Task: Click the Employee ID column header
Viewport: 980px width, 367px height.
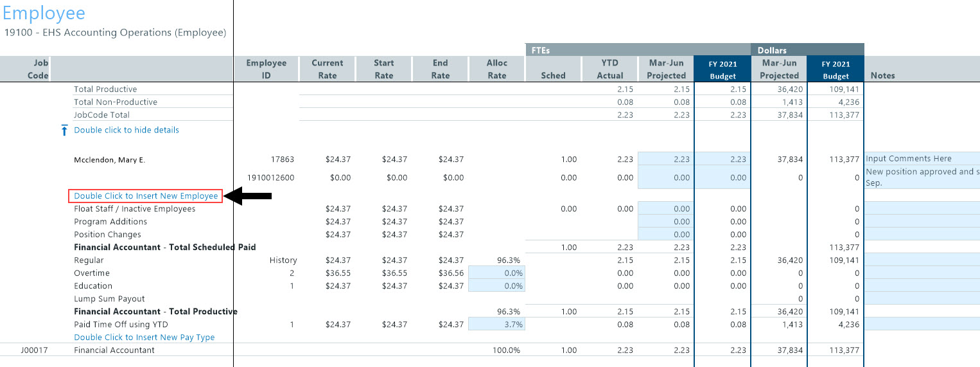Action: pos(266,69)
